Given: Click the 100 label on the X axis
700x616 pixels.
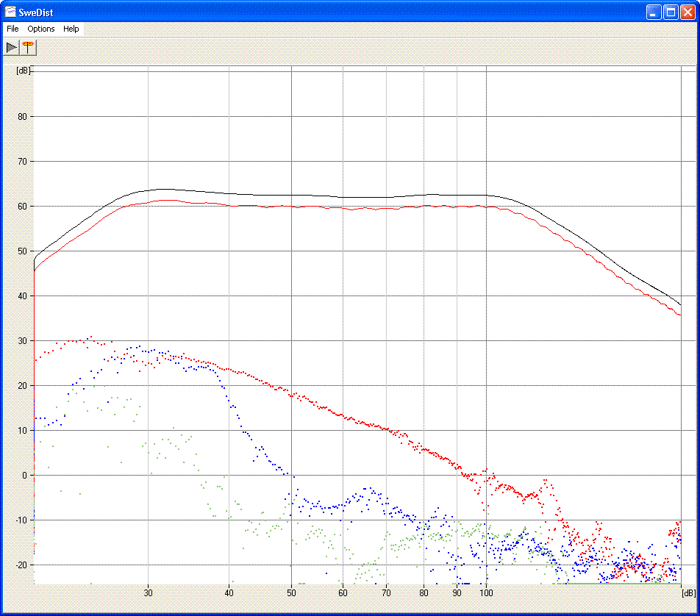Looking at the screenshot, I should tap(486, 592).
